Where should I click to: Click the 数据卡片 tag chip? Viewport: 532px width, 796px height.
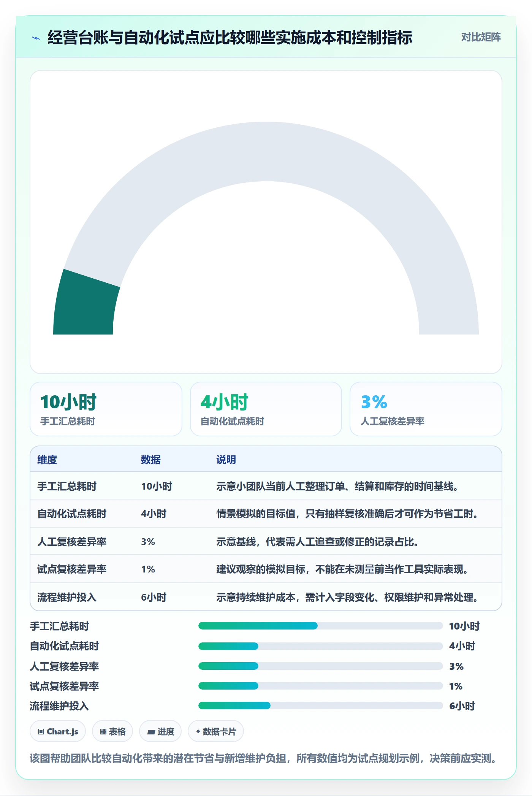(x=216, y=731)
